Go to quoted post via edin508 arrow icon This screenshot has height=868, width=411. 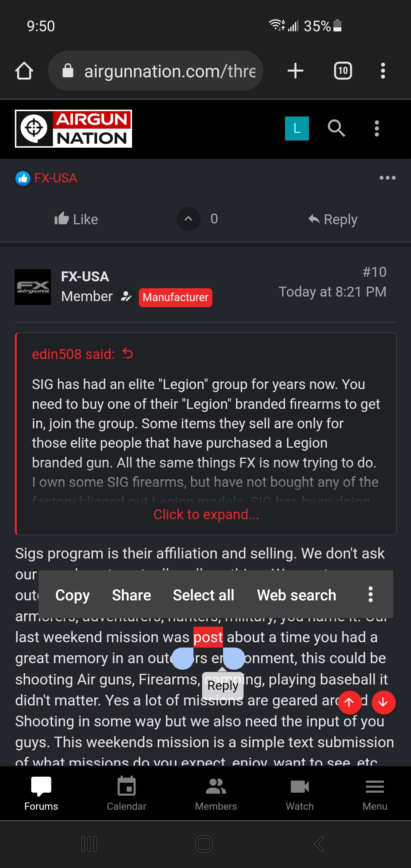tap(128, 354)
